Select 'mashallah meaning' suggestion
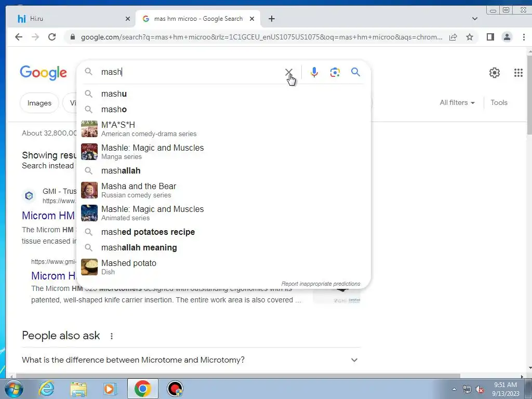 [x=223, y=248]
